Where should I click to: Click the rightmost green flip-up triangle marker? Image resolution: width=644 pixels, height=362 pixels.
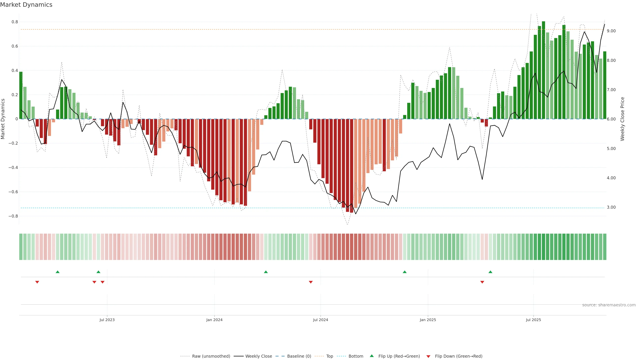[x=490, y=272]
